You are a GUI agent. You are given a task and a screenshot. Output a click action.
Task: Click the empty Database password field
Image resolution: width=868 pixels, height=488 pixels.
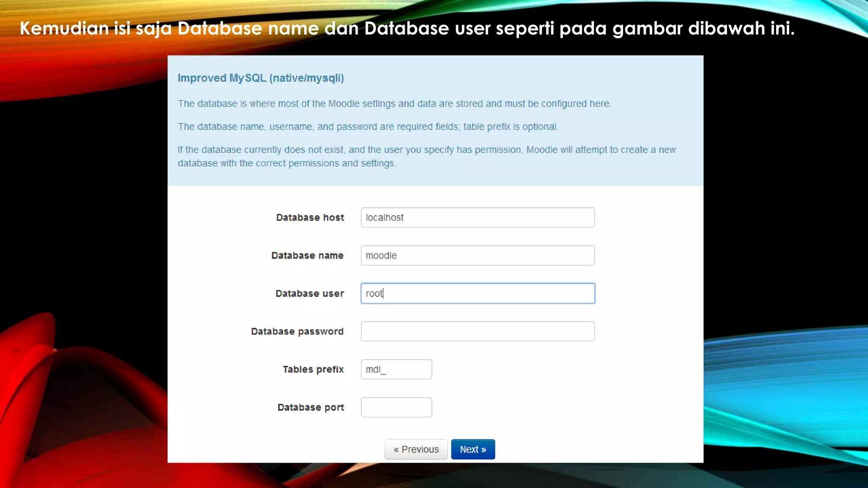click(x=478, y=331)
